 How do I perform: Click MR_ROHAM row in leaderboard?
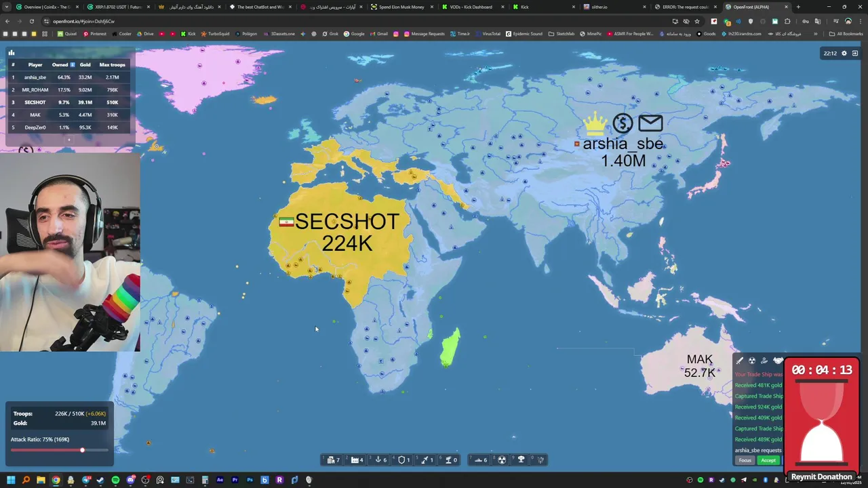pos(68,89)
